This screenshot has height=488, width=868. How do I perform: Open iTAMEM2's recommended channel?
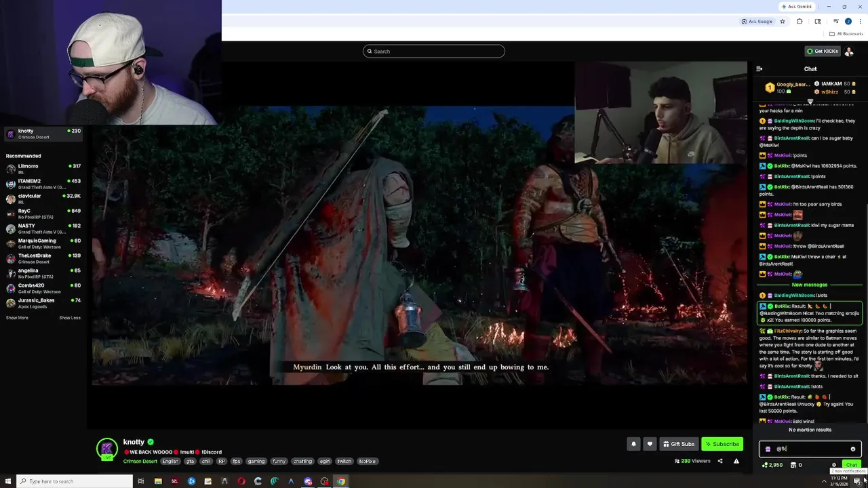pos(43,184)
